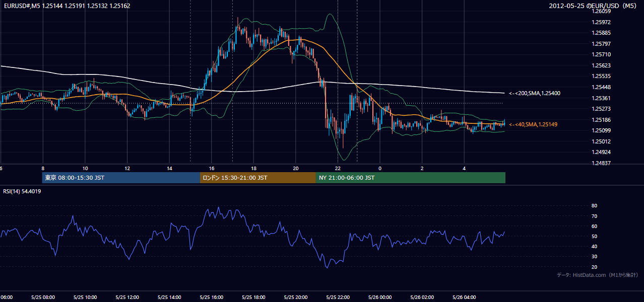Click price axis value 1.25186
The height and width of the screenshot is (302, 644).
point(602,120)
